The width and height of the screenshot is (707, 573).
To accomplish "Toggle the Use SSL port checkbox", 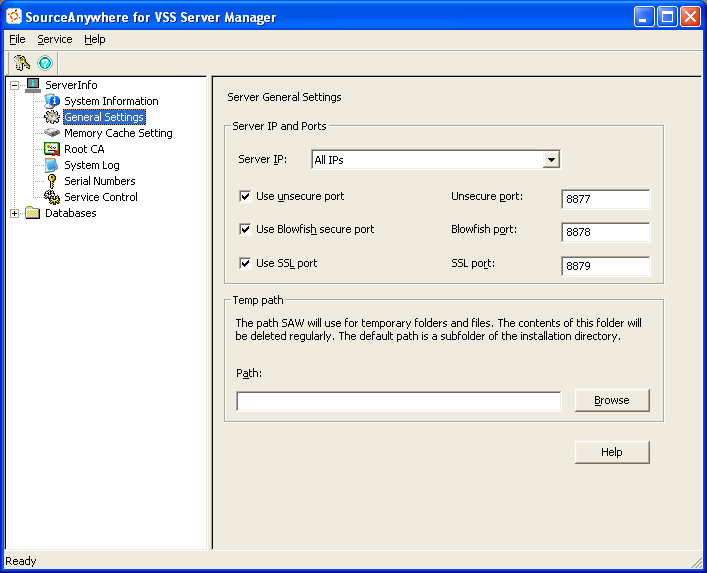I will [x=245, y=264].
